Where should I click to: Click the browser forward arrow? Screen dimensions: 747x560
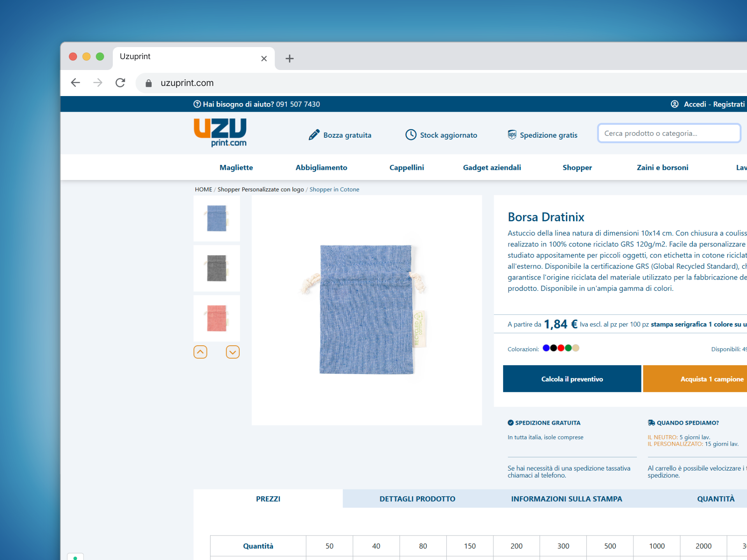point(98,82)
